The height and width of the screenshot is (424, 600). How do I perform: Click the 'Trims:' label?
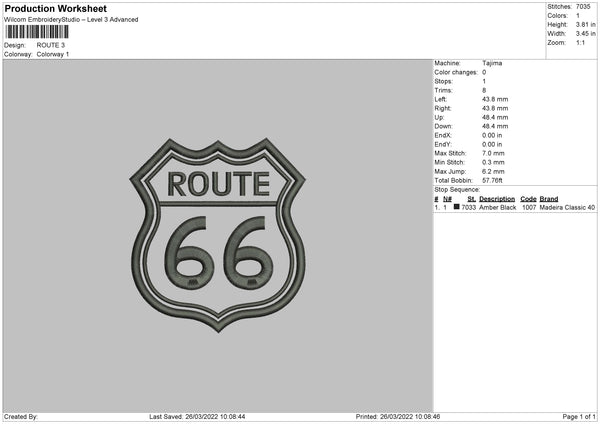(x=443, y=90)
